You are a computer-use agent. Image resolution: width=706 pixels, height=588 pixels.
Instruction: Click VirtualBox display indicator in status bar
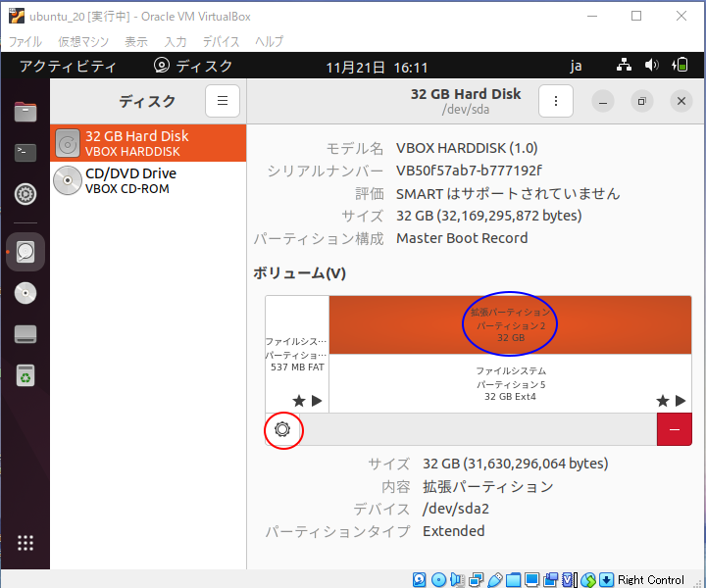[531, 579]
